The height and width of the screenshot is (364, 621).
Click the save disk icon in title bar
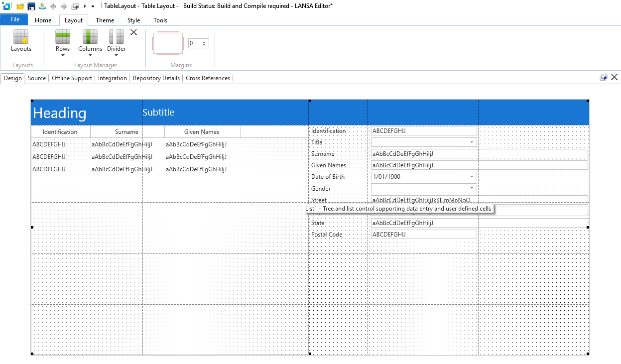pos(31,6)
